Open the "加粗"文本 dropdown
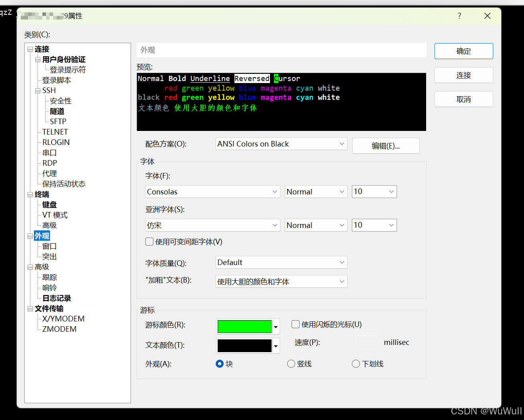The height and width of the screenshot is (420, 524). tap(282, 281)
